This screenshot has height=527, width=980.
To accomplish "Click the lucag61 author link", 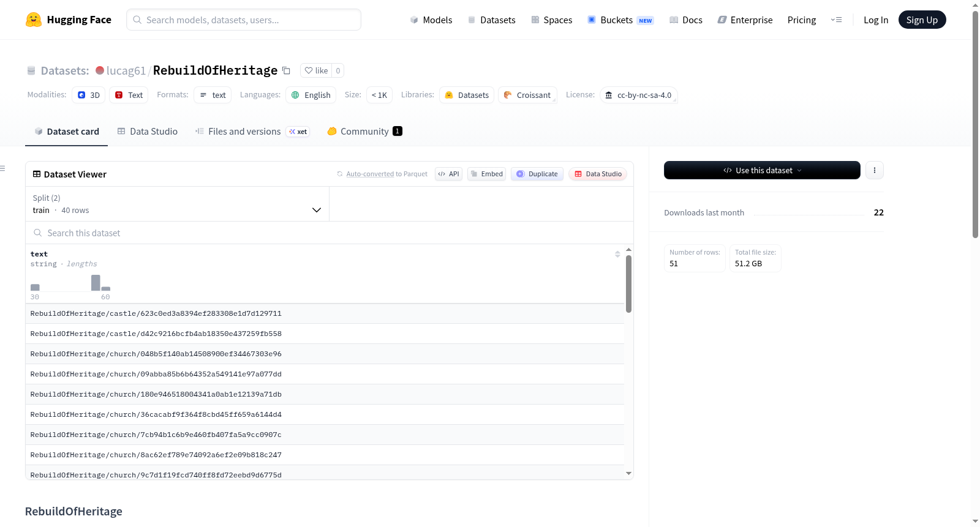I will [x=126, y=70].
